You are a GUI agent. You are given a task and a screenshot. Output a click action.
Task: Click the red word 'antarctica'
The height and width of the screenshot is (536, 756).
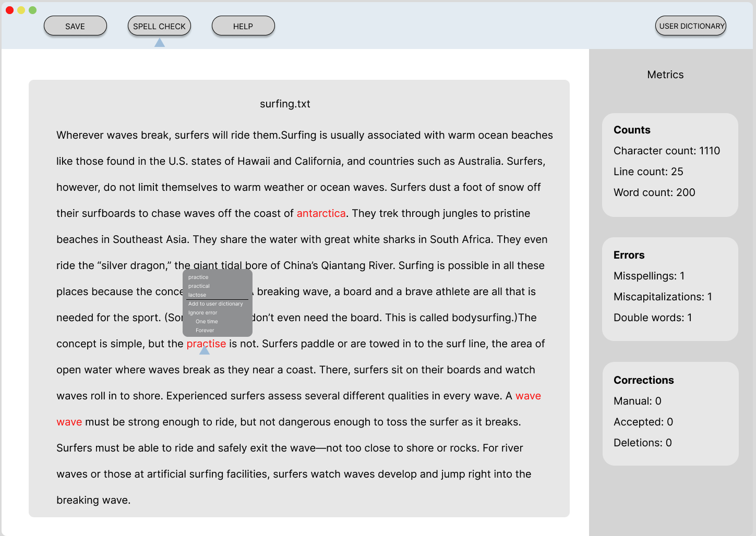(321, 213)
